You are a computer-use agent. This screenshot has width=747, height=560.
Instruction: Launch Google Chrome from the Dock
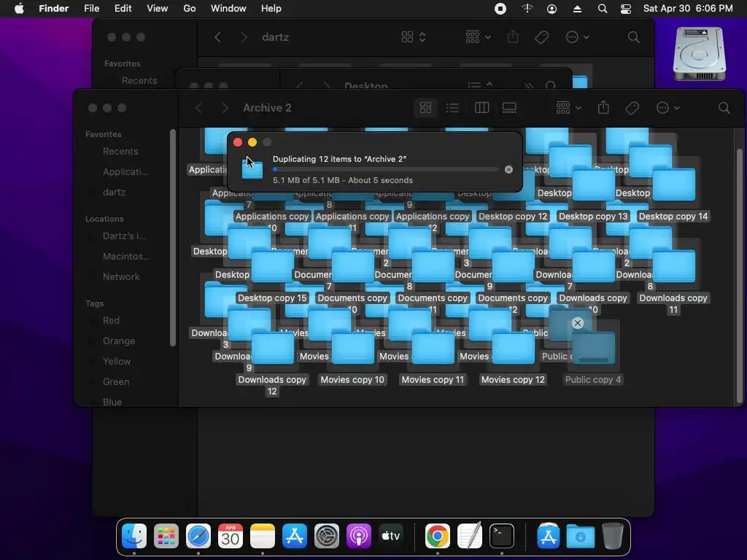click(x=438, y=536)
